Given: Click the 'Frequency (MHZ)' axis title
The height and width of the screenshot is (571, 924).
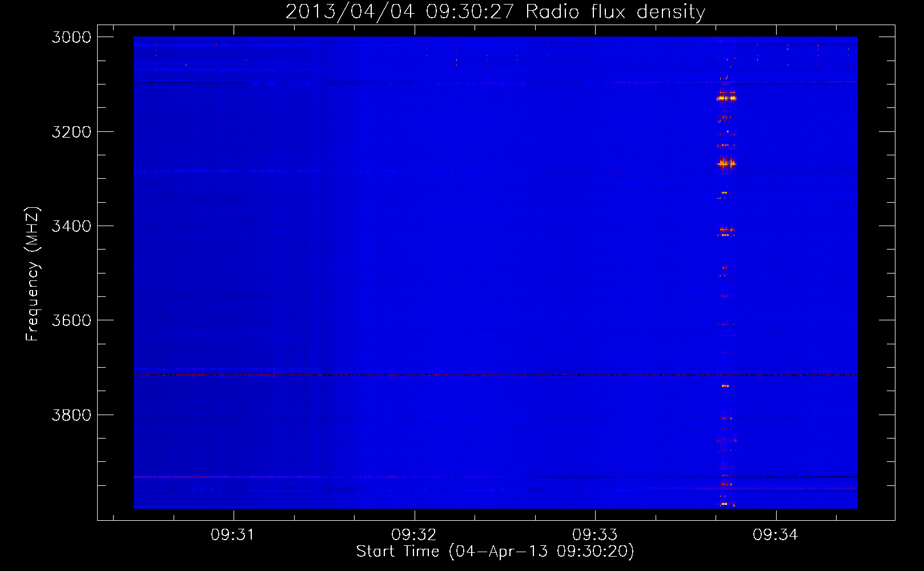Looking at the screenshot, I should (33, 274).
